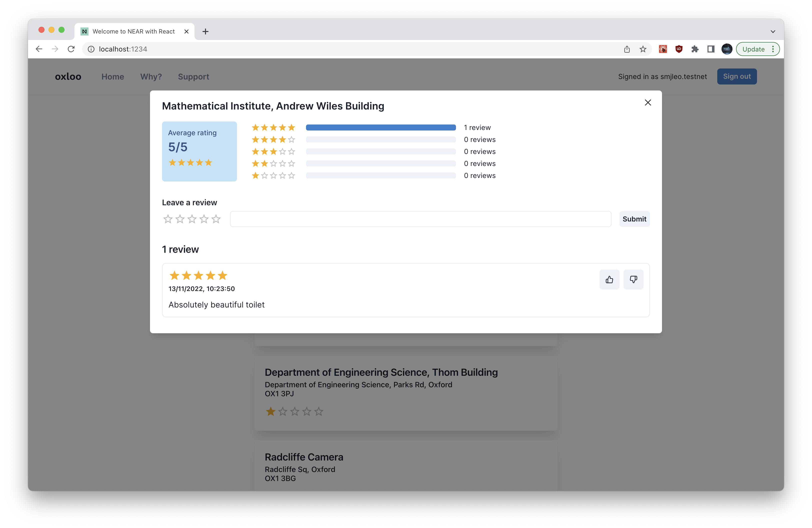
Task: Expand the tab search chevron dropdown
Action: click(773, 31)
